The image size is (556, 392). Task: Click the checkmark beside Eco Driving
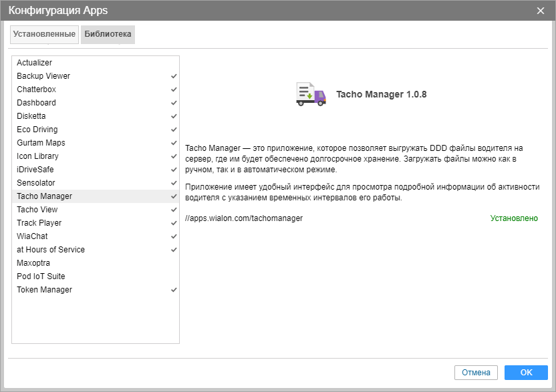tap(174, 130)
